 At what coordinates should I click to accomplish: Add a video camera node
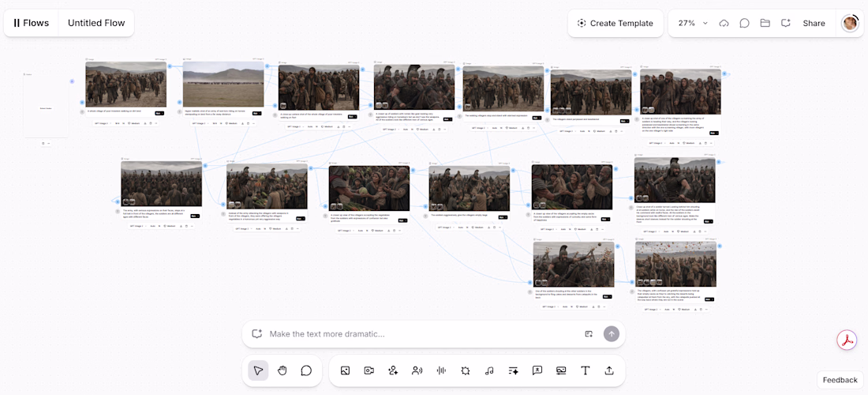click(369, 371)
